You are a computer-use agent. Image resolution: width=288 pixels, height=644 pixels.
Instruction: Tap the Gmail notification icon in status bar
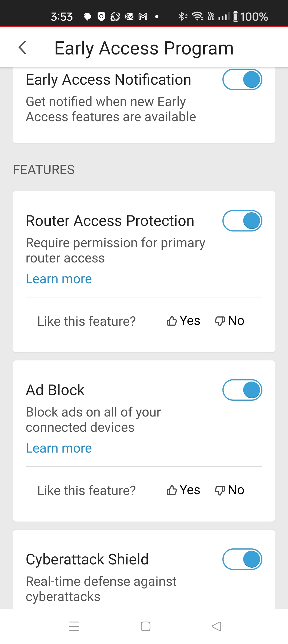(x=143, y=17)
